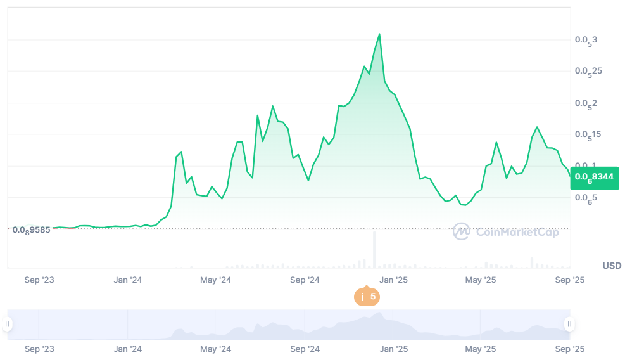
Task: Grab the right handle of the range navigator
Action: 569,325
